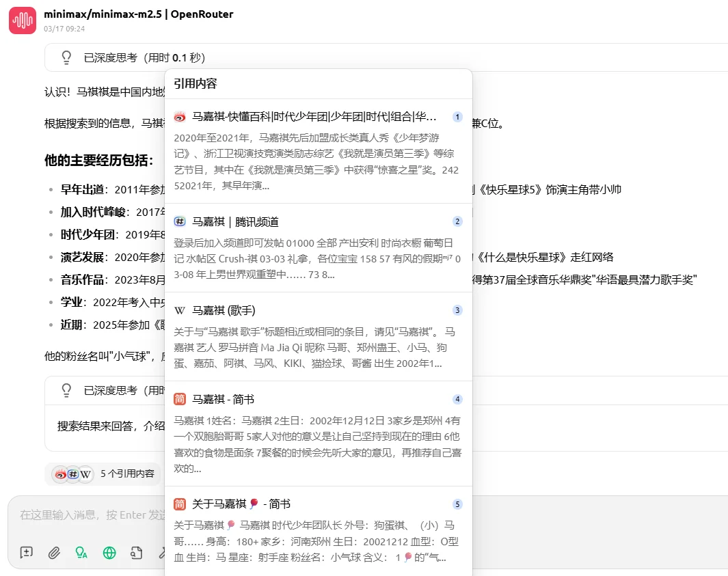
Task: Click citation number badge 3
Action: [x=457, y=310]
